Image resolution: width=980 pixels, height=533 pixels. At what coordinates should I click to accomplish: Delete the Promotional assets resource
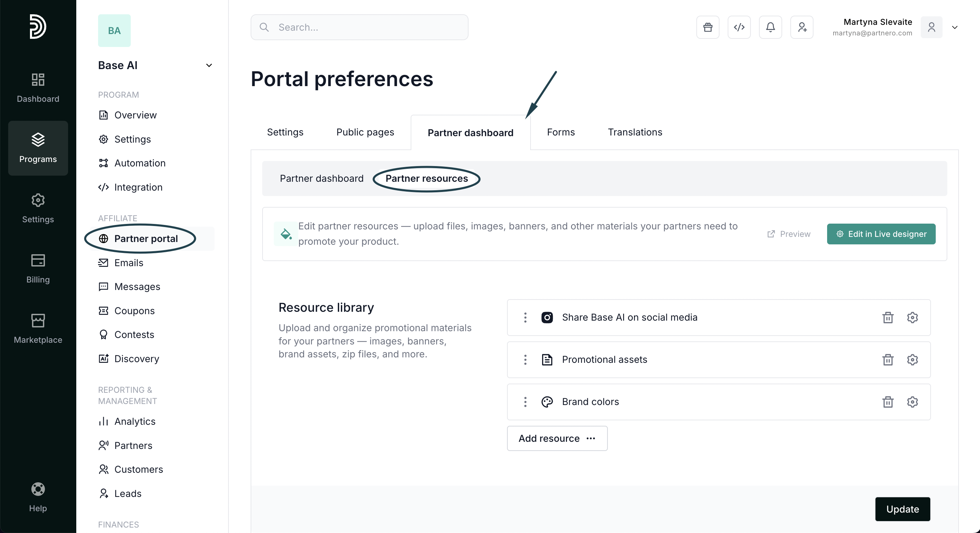pos(888,360)
